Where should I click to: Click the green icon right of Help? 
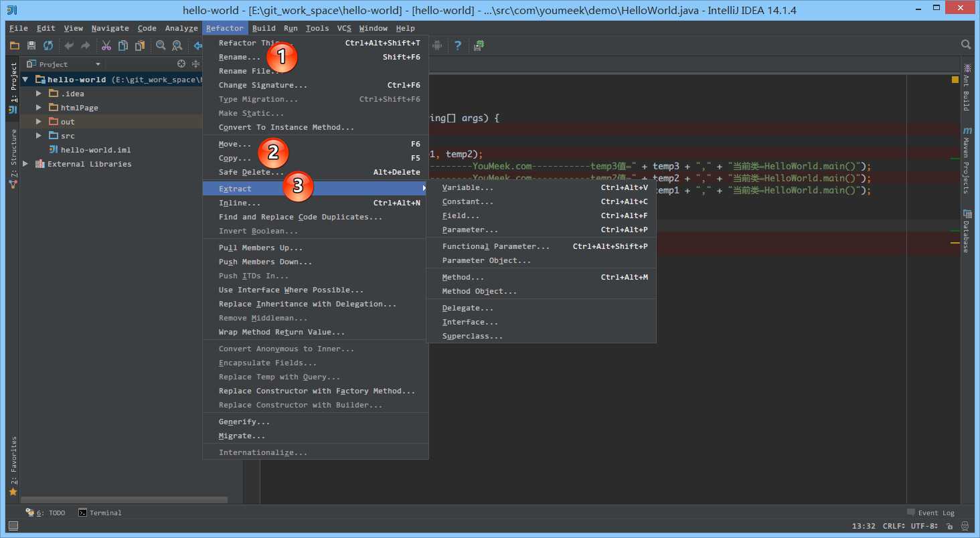[479, 46]
